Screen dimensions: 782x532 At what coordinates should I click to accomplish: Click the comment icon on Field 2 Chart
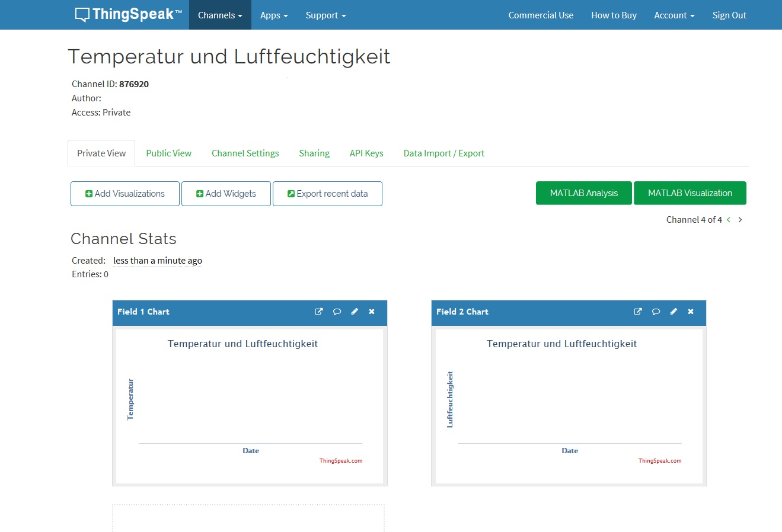coord(656,312)
